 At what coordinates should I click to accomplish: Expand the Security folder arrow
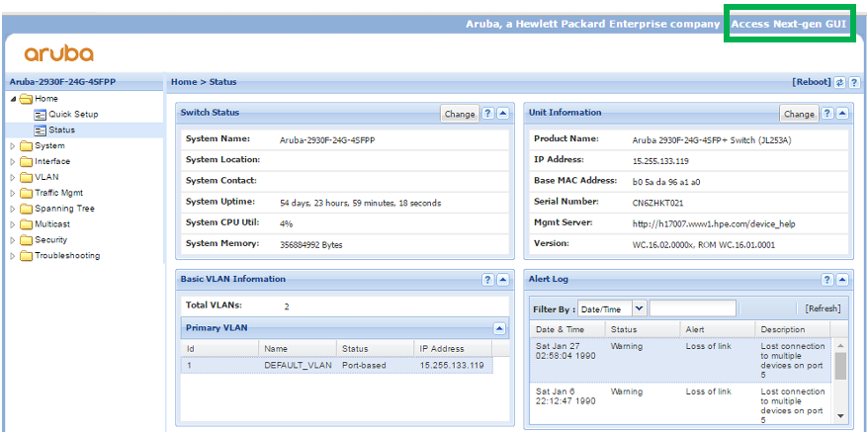pos(13,241)
